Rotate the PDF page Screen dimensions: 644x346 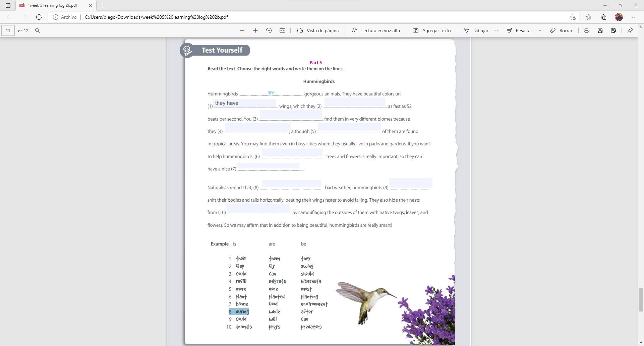click(269, 30)
